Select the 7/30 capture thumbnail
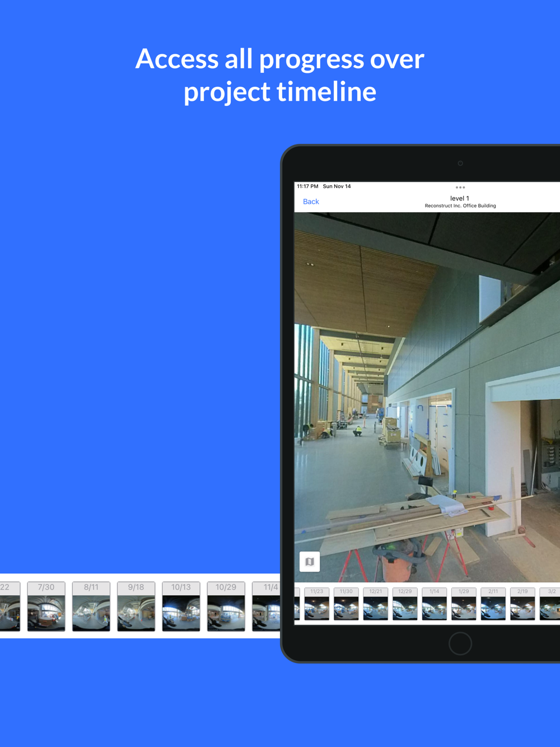The height and width of the screenshot is (747, 560). (46, 607)
